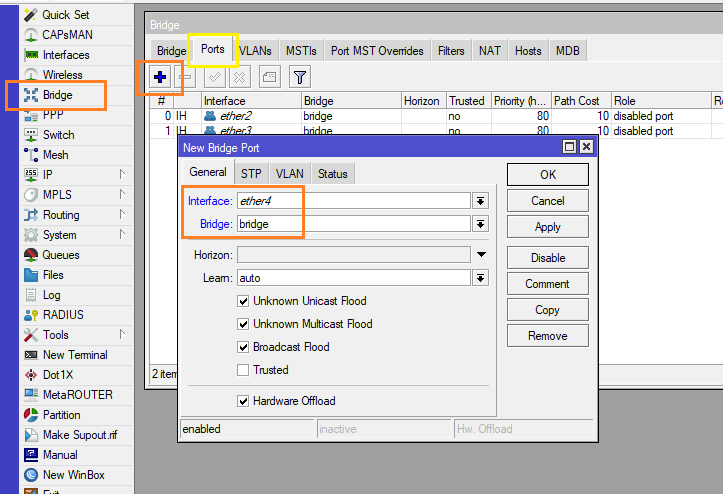Click the blue plus add port icon
Viewport: 723px width, 494px height.
[159, 77]
